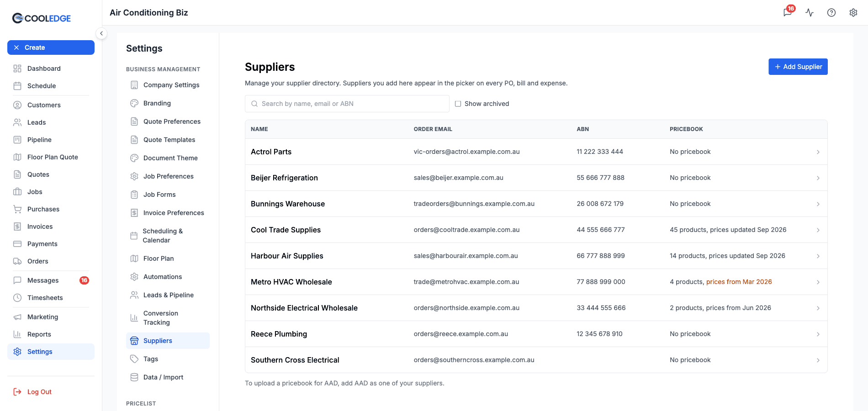
Task: Click the PRICEBOOK column header
Action: point(686,129)
